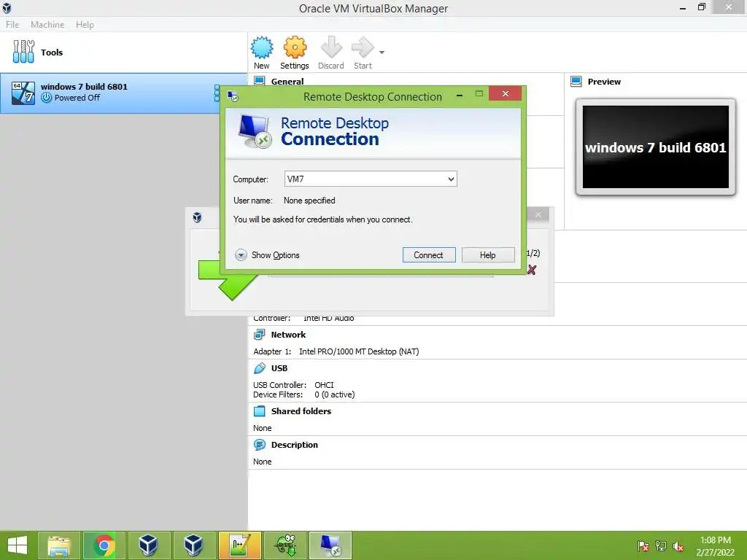
Task: Open File Explorer from taskbar
Action: (x=58, y=545)
